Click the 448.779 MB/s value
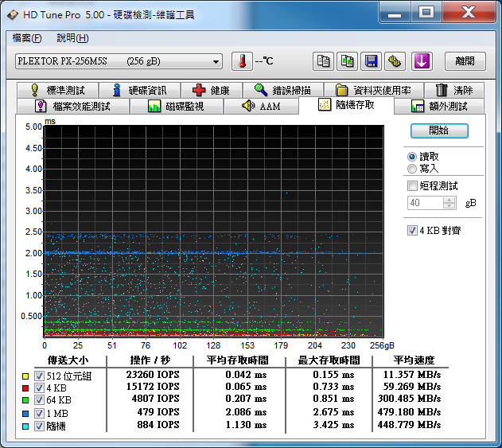 tap(409, 425)
